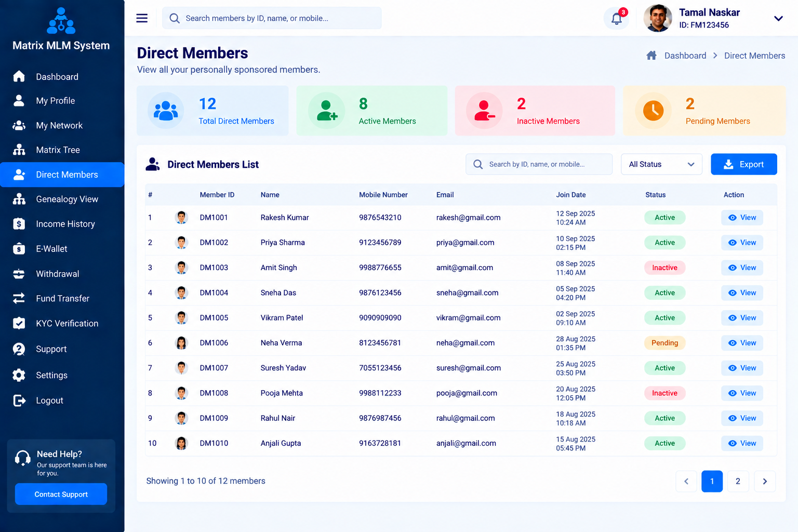This screenshot has height=532, width=798.
Task: Click the Genealogy View sidebar icon
Action: click(19, 199)
